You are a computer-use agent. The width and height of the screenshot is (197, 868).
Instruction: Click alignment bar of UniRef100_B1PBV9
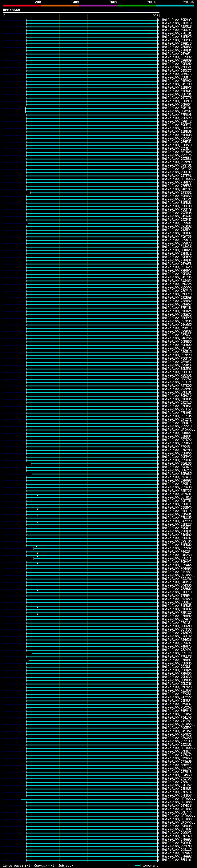93,37
